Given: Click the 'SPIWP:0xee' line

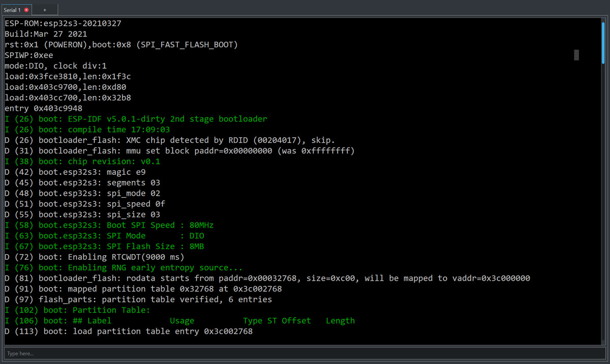Looking at the screenshot, I should coord(29,55).
